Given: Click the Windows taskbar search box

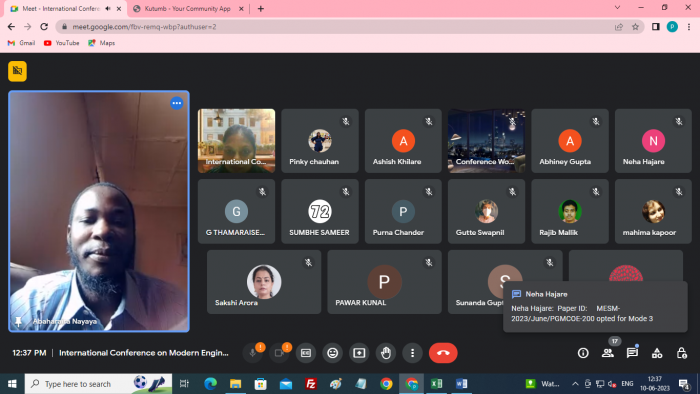Looking at the screenshot, I should click(x=98, y=384).
